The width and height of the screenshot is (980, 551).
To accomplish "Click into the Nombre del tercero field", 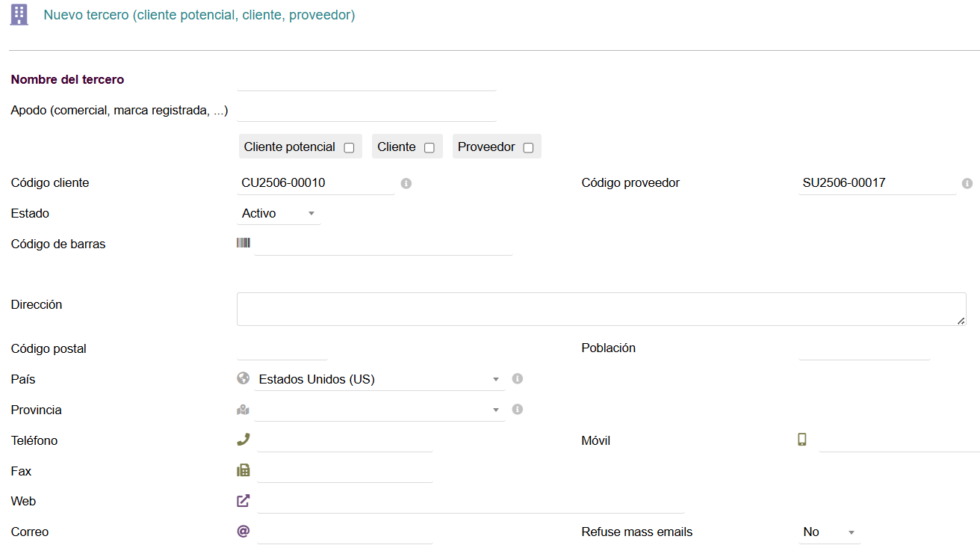I will tap(366, 80).
